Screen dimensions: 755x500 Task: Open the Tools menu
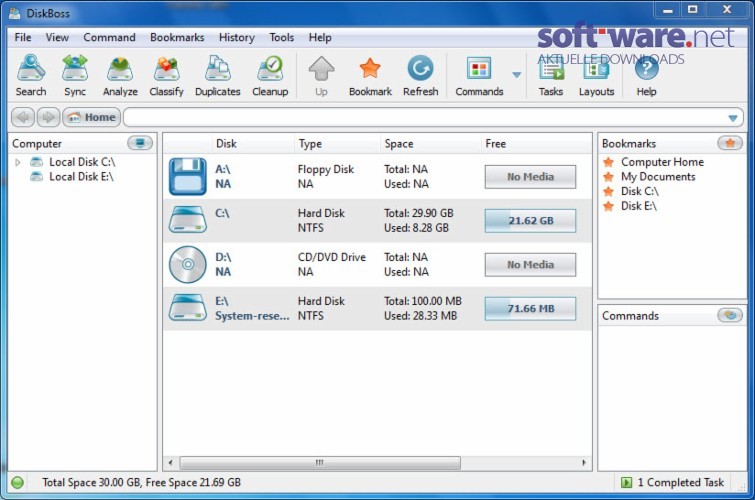coord(282,37)
